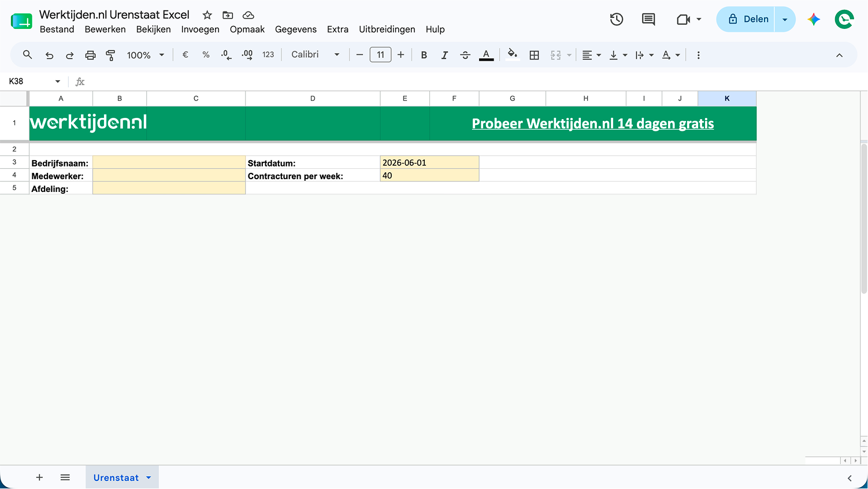Viewport: 868px width, 489px height.
Task: Open text rotation dropdown
Action: click(x=671, y=55)
